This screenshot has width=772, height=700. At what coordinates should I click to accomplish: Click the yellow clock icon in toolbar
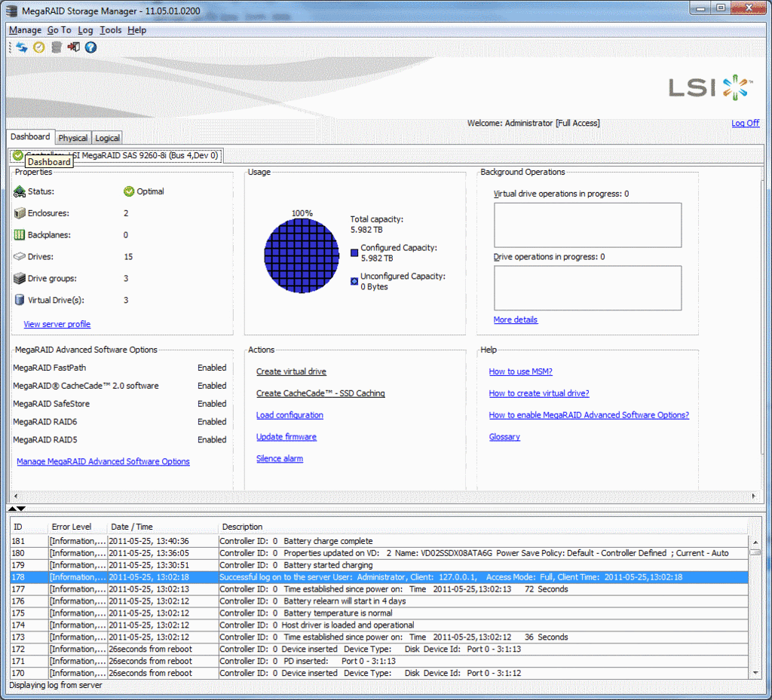tap(39, 47)
